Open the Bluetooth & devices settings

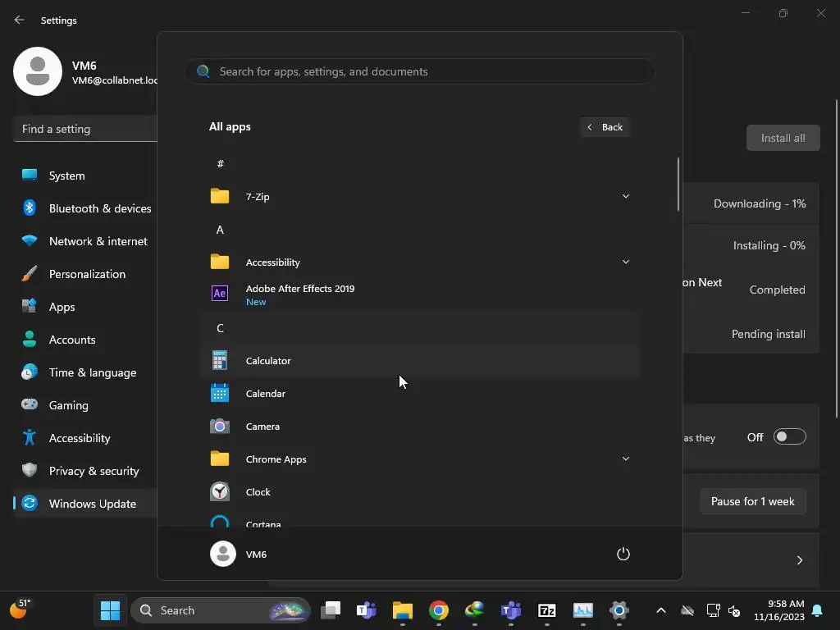(85, 208)
